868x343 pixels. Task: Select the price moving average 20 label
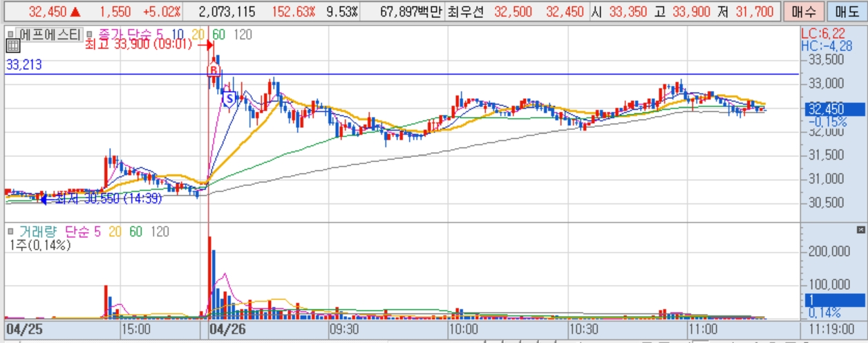click(198, 34)
